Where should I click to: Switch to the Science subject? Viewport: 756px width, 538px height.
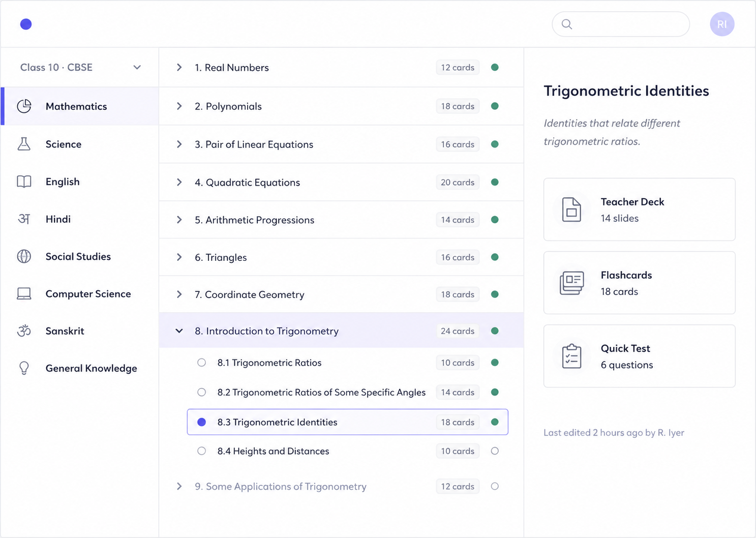point(80,144)
